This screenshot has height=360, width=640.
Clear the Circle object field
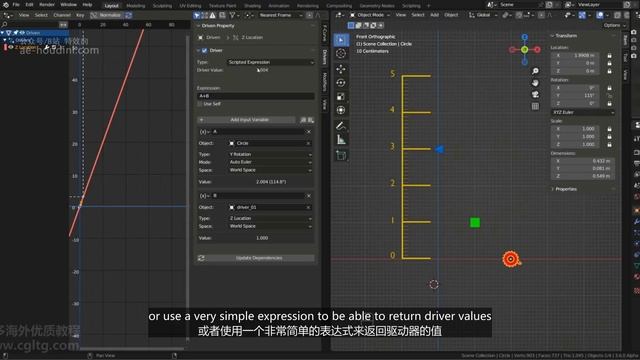pos(308,143)
